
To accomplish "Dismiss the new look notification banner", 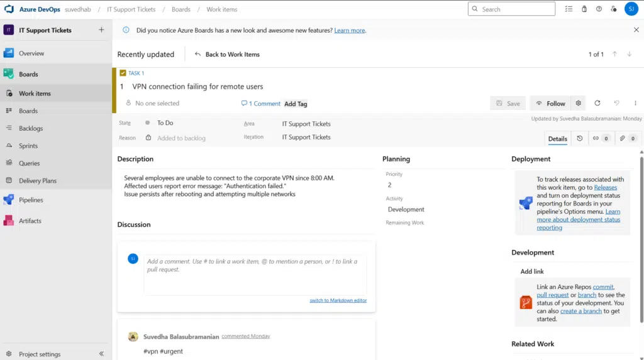I will 636,30.
